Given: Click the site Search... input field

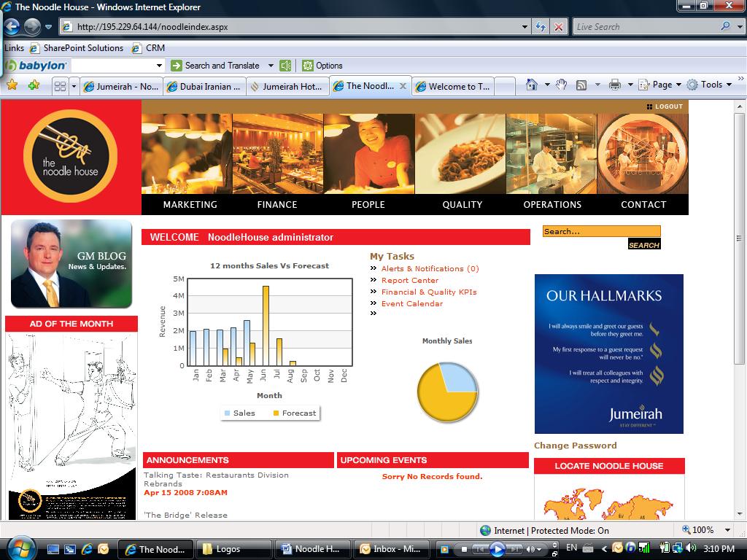Looking at the screenshot, I should tap(601, 231).
